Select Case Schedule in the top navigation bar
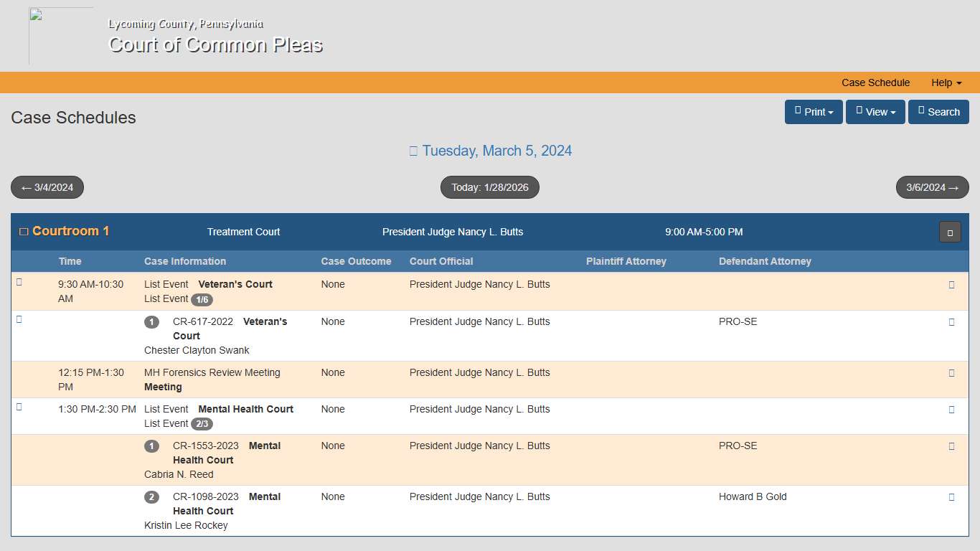This screenshot has width=980, height=551. 875,83
